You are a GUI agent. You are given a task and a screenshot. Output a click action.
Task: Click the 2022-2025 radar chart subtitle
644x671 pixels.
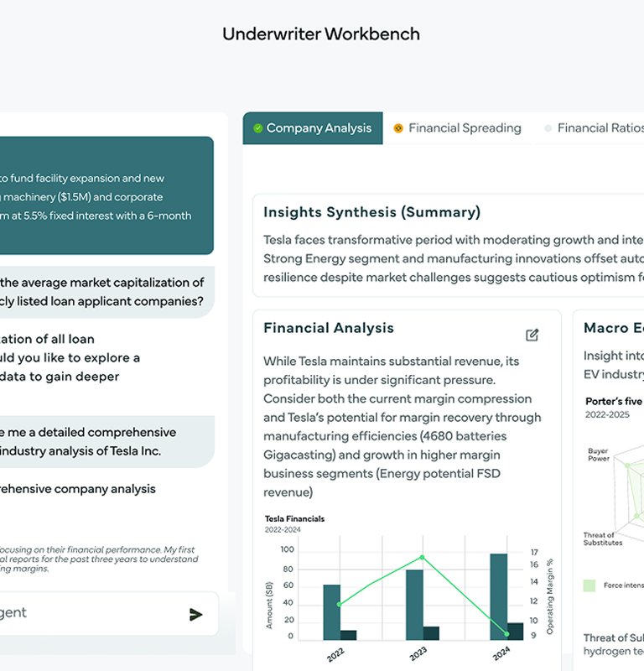click(x=607, y=414)
